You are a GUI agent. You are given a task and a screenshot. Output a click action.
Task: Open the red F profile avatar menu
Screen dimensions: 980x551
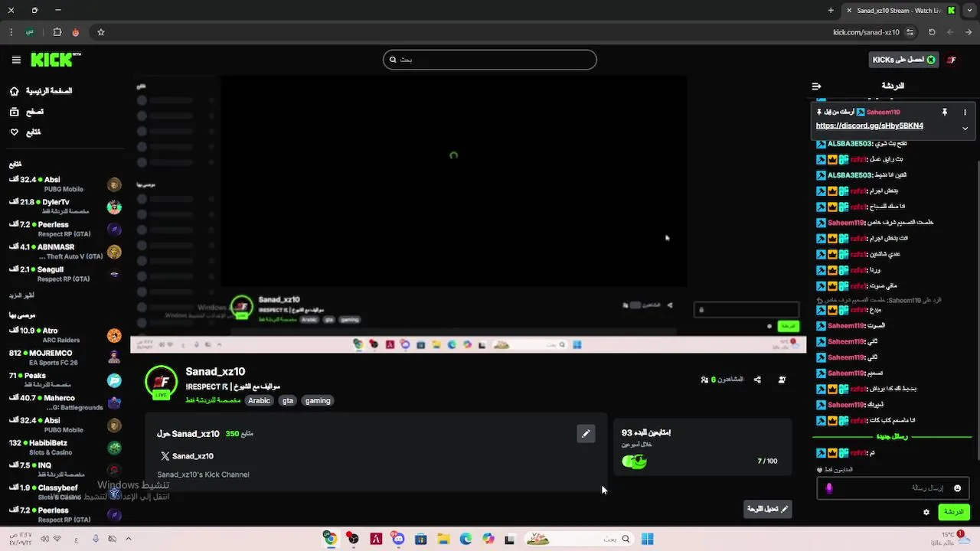point(952,60)
